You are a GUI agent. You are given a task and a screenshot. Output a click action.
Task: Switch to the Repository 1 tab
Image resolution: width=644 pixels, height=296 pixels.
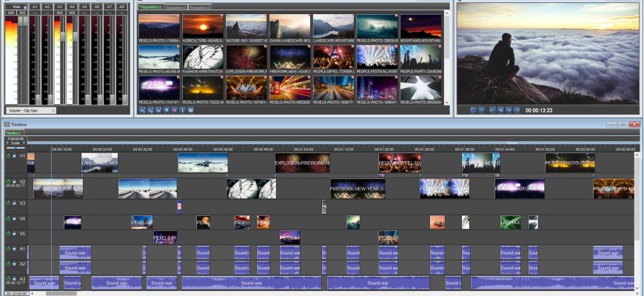coord(151,7)
